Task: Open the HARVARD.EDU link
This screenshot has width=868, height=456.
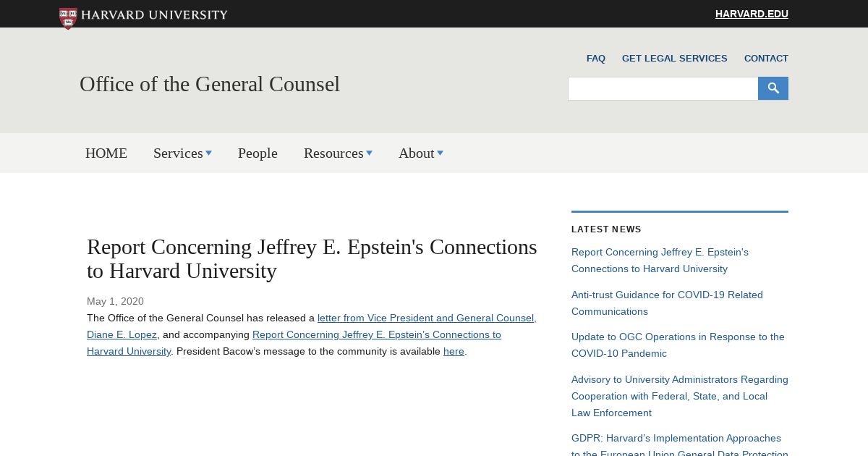Action: coord(752,14)
